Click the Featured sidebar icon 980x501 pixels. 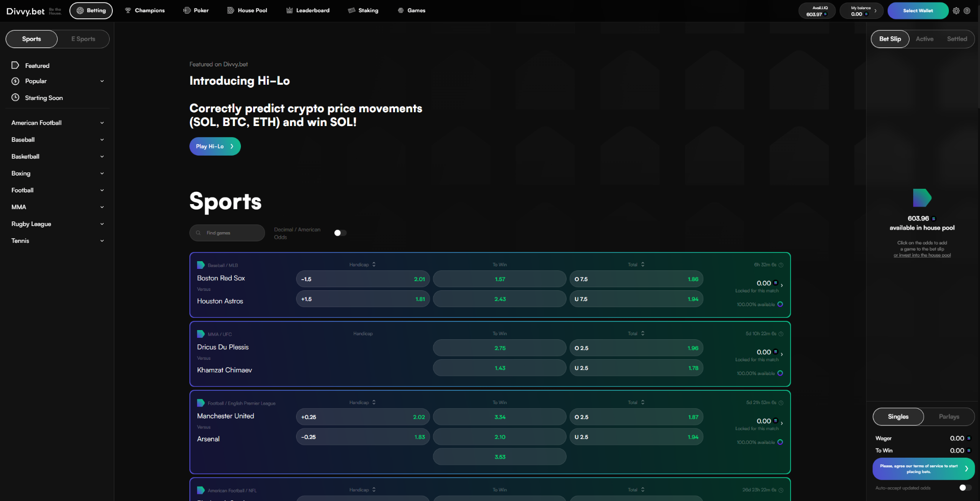coord(15,65)
